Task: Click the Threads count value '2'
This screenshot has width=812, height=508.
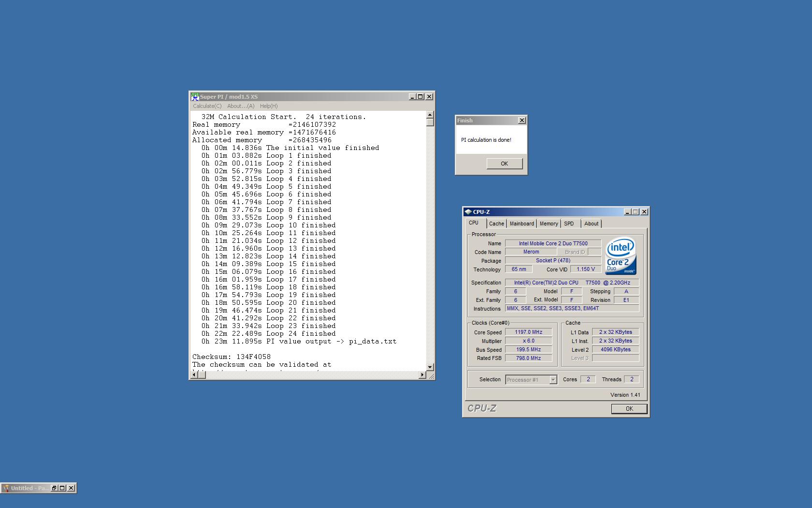Action: (632, 379)
